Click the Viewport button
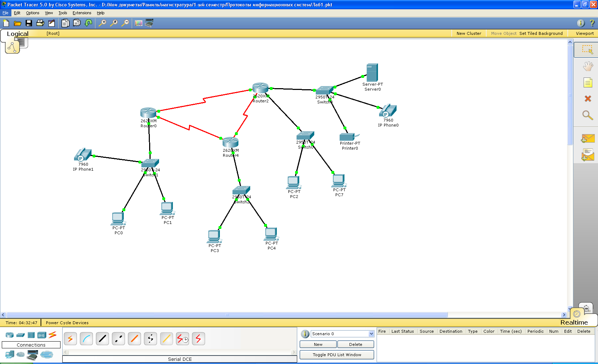 [585, 33]
